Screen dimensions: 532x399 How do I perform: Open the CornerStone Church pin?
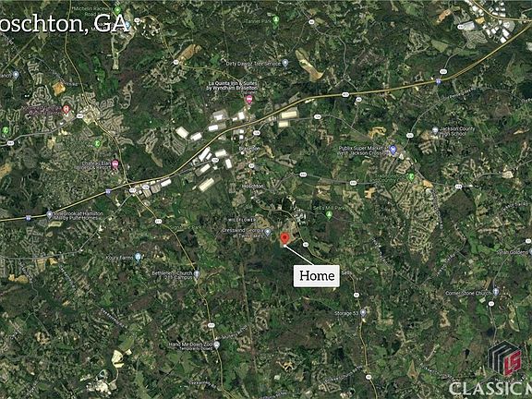coord(496,292)
